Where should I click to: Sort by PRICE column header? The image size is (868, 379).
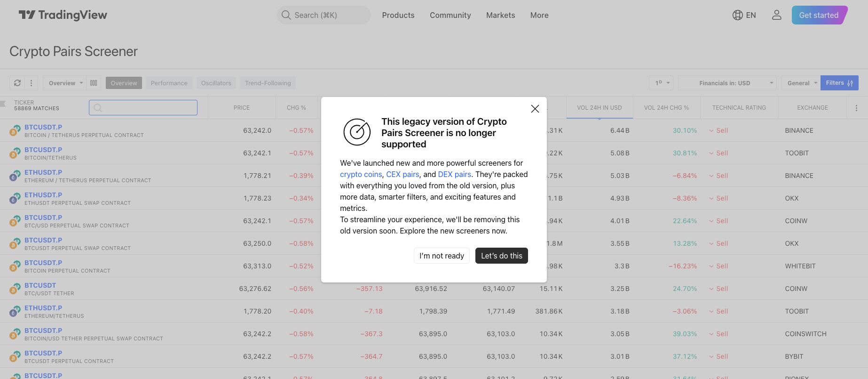click(x=242, y=108)
